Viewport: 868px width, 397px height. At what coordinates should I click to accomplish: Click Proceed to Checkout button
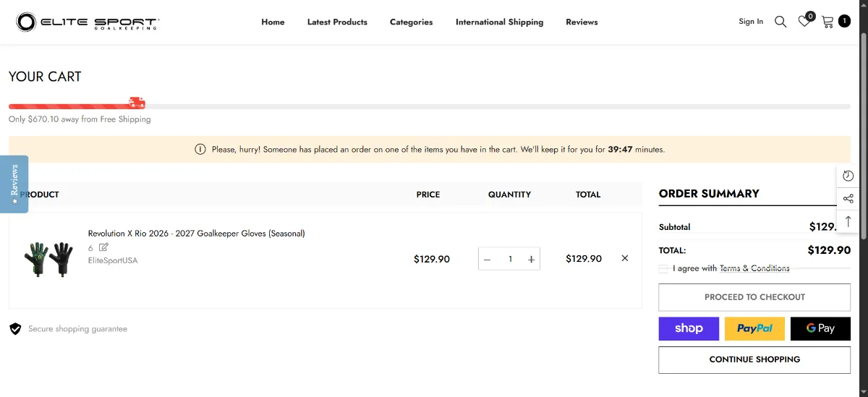pyautogui.click(x=754, y=297)
